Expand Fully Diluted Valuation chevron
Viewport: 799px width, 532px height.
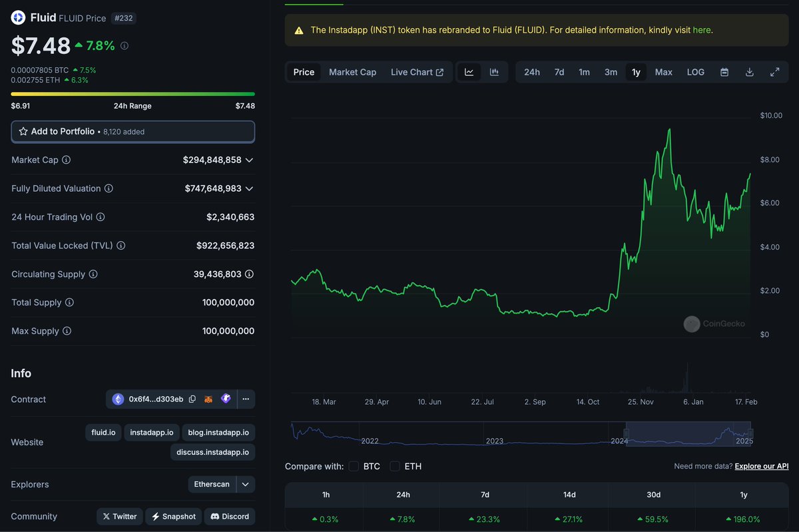[x=249, y=189]
